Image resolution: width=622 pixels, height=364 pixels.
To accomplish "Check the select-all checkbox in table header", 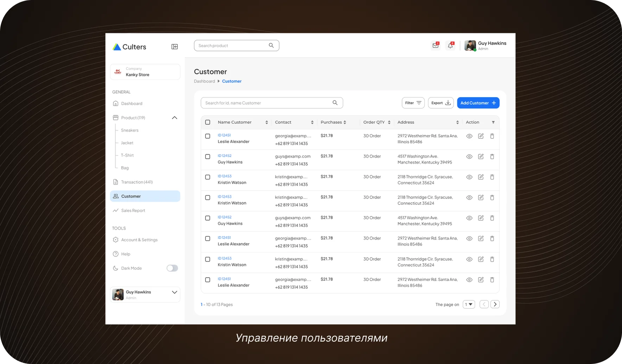I will 208,122.
